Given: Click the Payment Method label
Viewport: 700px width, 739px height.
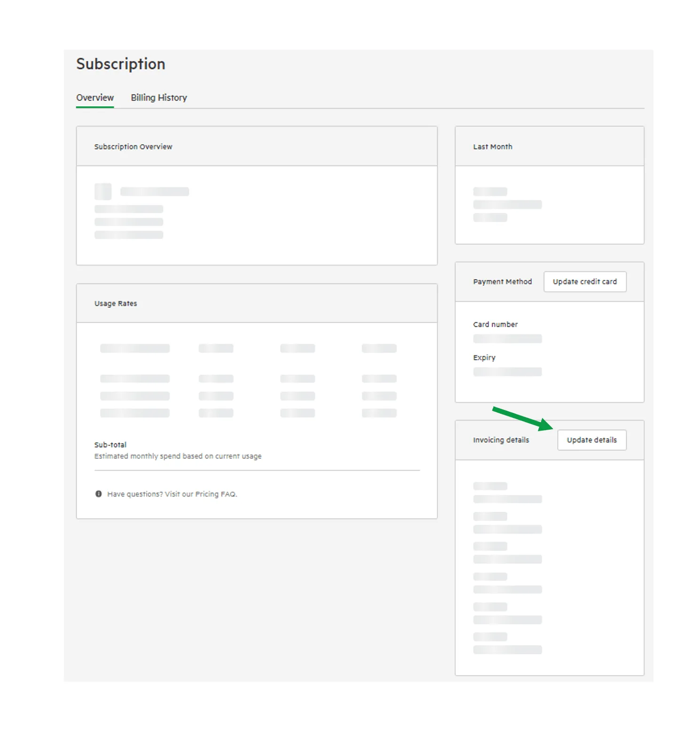Looking at the screenshot, I should click(x=502, y=282).
